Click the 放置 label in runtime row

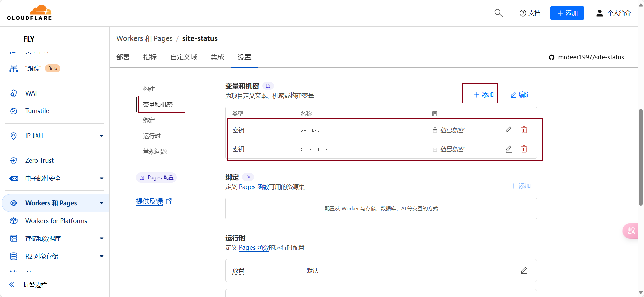(238, 271)
